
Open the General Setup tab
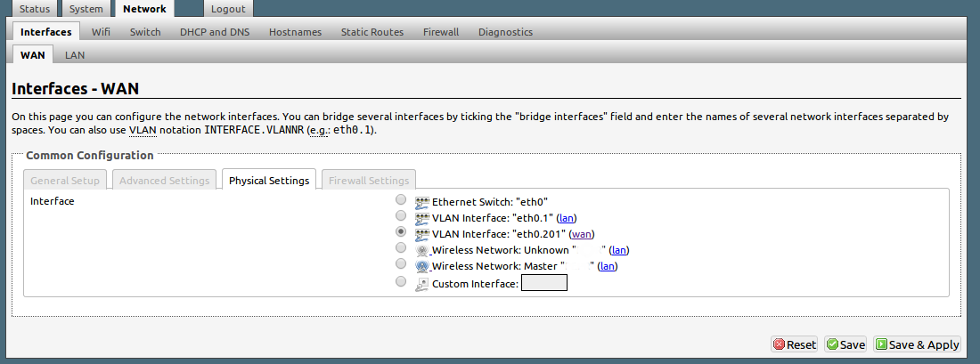(x=65, y=180)
